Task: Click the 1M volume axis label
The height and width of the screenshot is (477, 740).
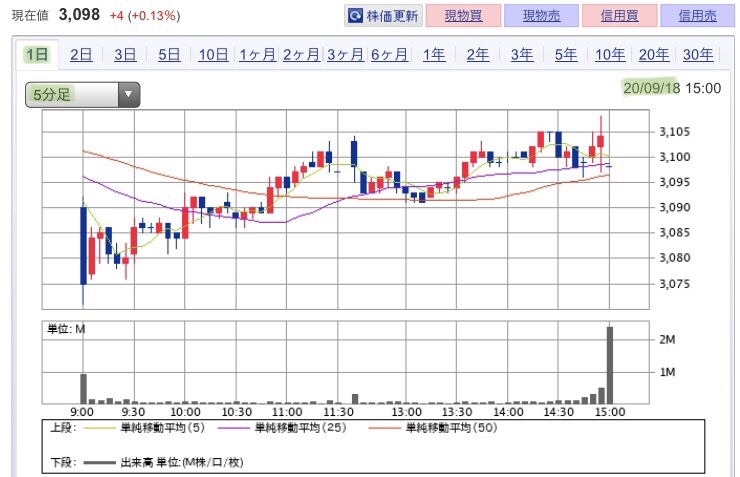Action: 667,372
